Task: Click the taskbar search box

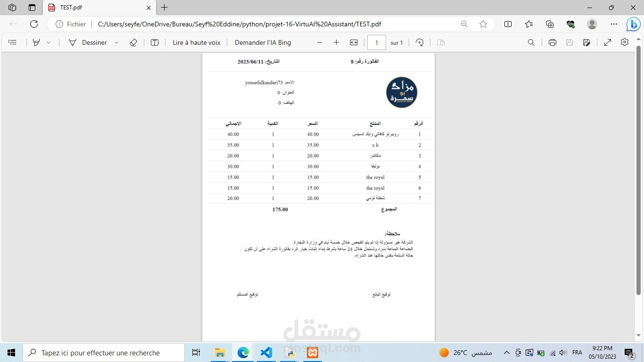Action: pos(104,353)
